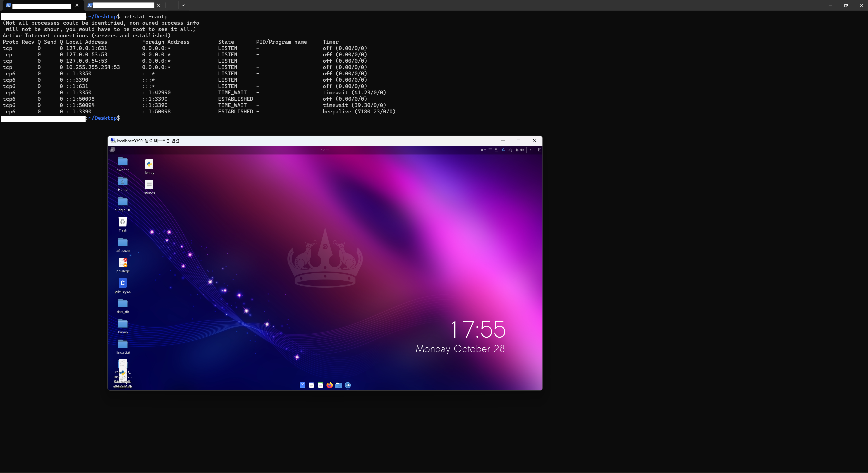Add a new terminal tab with plus
The height and width of the screenshot is (473, 868).
(x=173, y=5)
